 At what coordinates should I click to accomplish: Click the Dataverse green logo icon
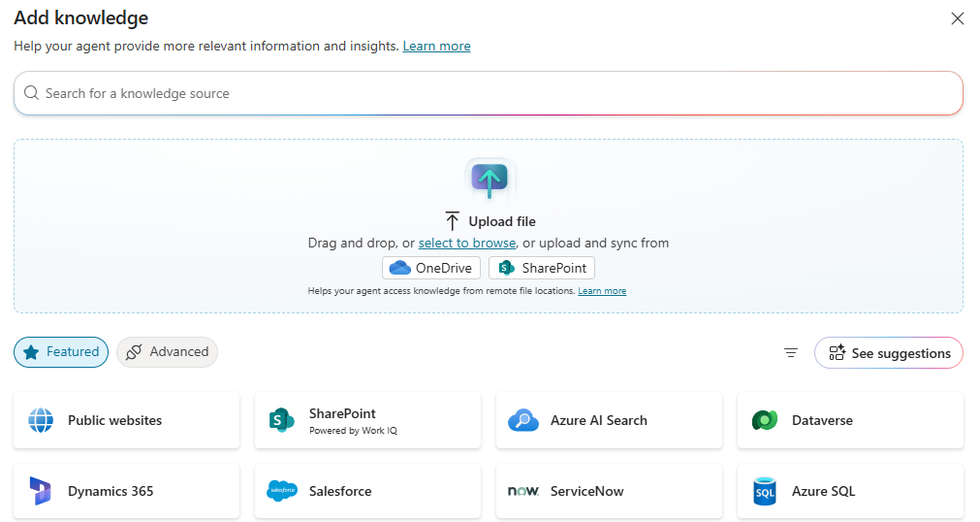click(765, 420)
